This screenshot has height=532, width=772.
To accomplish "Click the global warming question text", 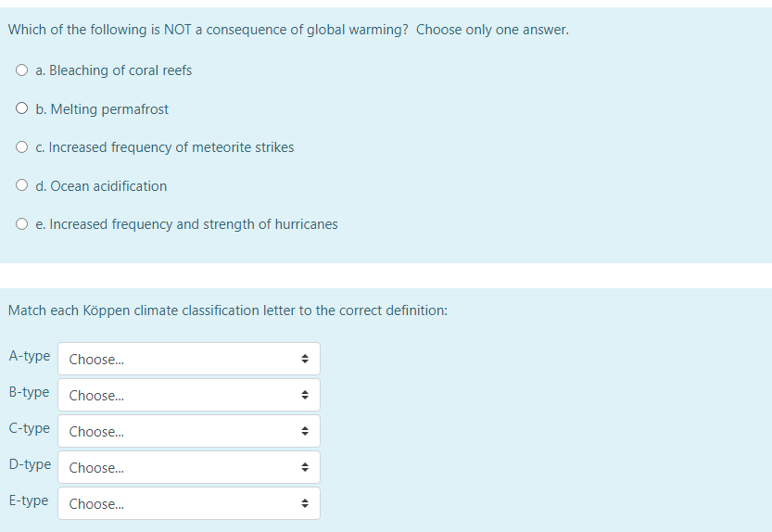I will pos(288,30).
